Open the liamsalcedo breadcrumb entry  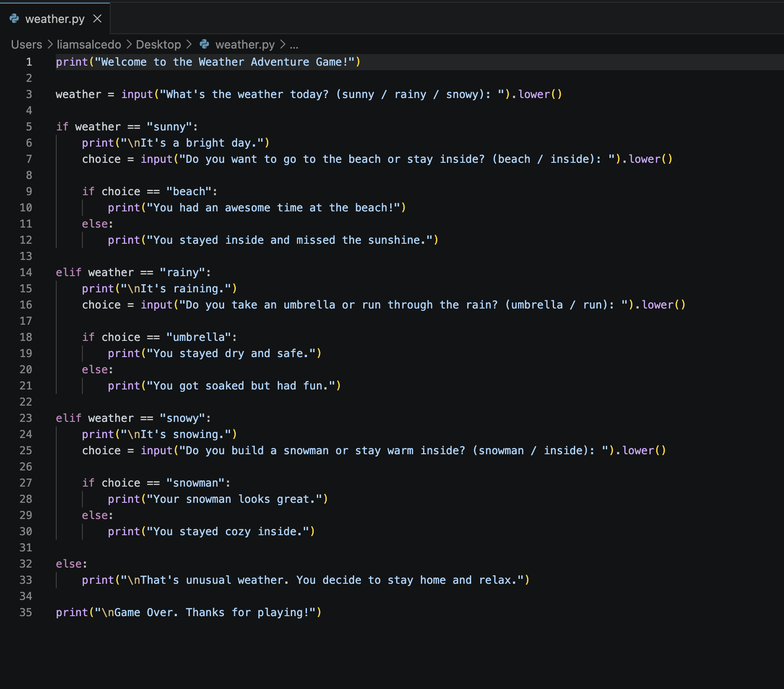[88, 44]
